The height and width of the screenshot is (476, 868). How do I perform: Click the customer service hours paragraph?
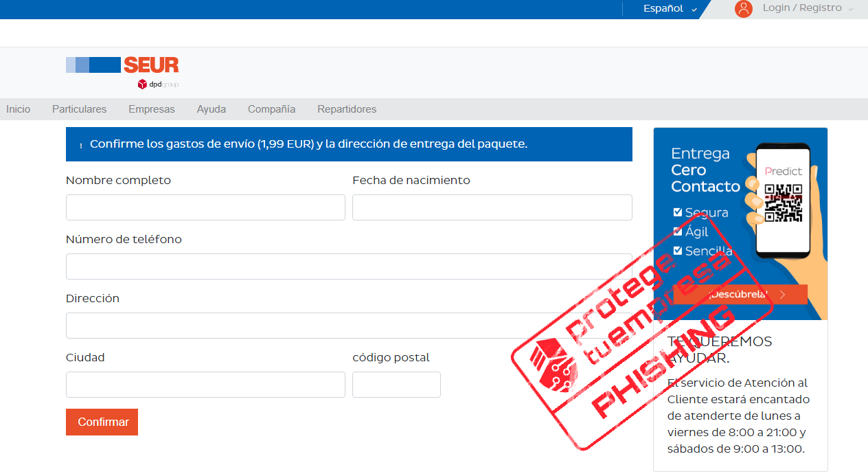pos(738,416)
